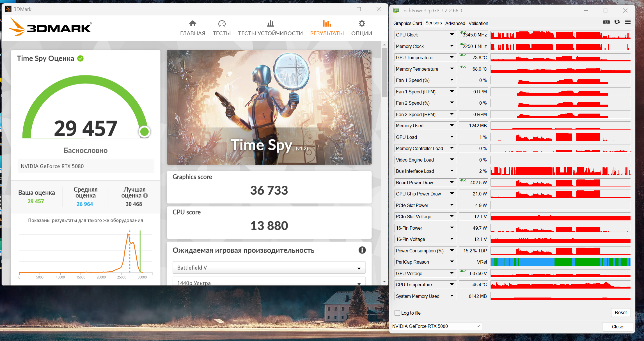Enable the Log to file checkbox
This screenshot has height=341, width=644.
point(397,313)
